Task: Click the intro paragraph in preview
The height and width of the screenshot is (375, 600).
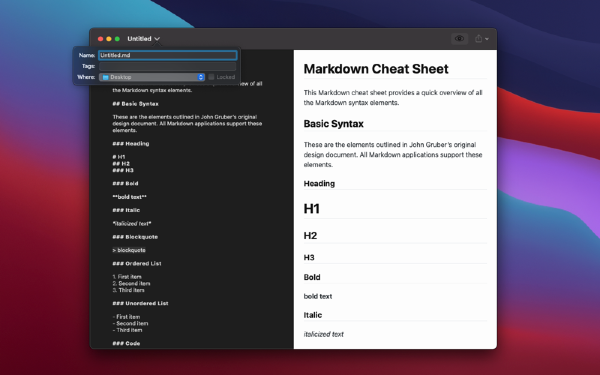Action: (393, 98)
